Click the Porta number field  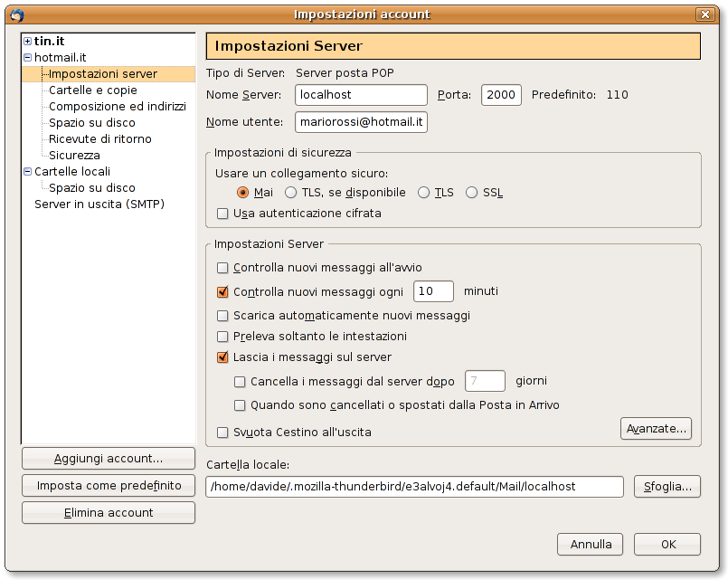point(500,95)
